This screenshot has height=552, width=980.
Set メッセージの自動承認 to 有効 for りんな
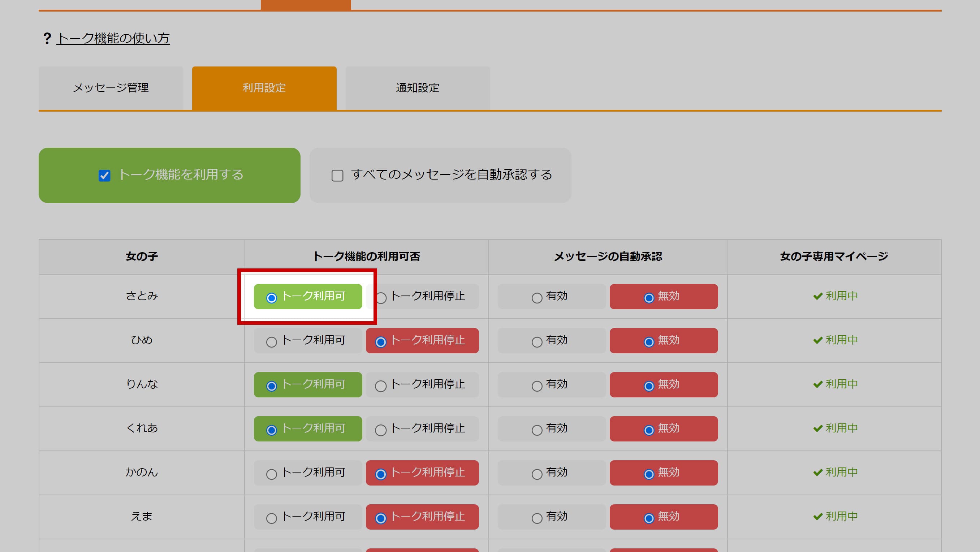pyautogui.click(x=551, y=385)
